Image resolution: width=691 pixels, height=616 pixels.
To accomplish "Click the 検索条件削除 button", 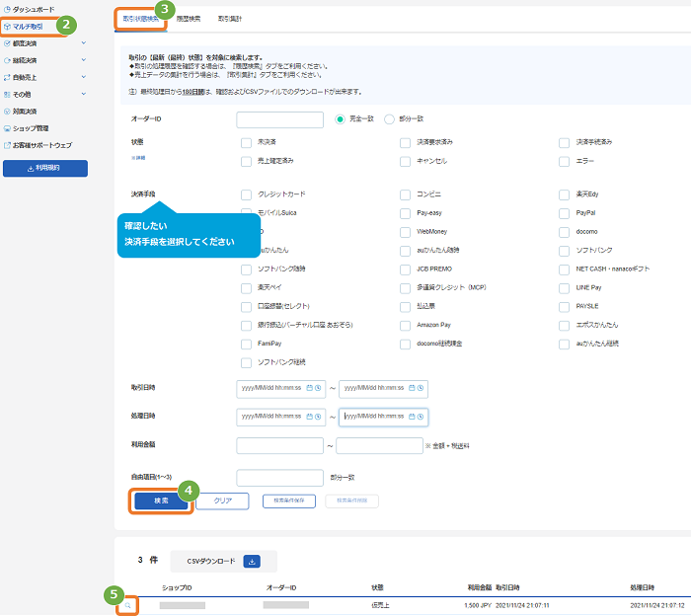I will tap(351, 501).
